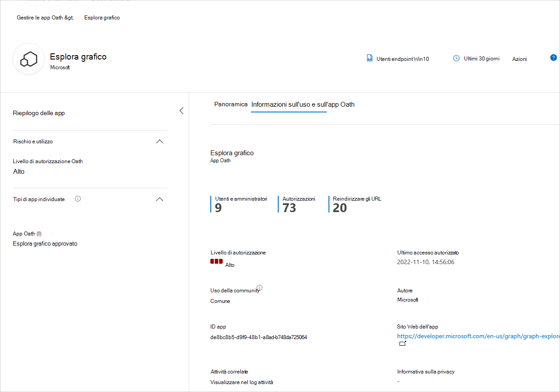This screenshot has width=560, height=392.
Task: Click the Reindirizzare gli URL count 20
Action: click(340, 208)
